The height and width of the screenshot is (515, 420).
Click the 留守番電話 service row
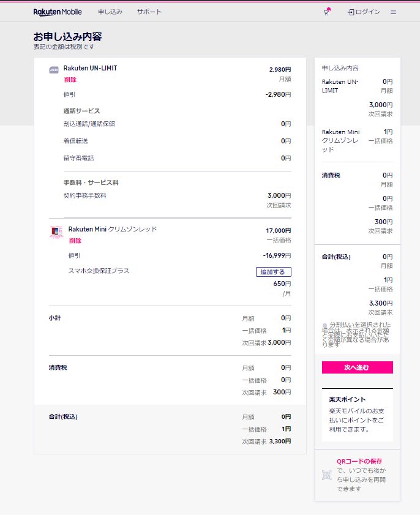click(x=178, y=158)
